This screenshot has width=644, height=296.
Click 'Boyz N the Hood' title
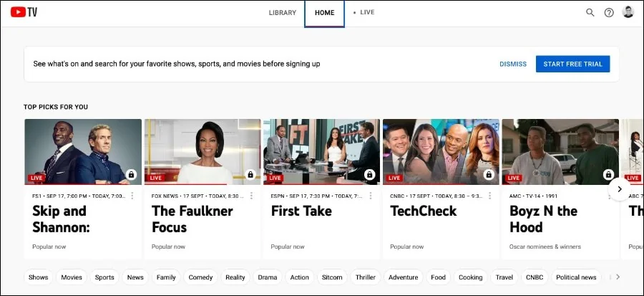[x=543, y=219]
